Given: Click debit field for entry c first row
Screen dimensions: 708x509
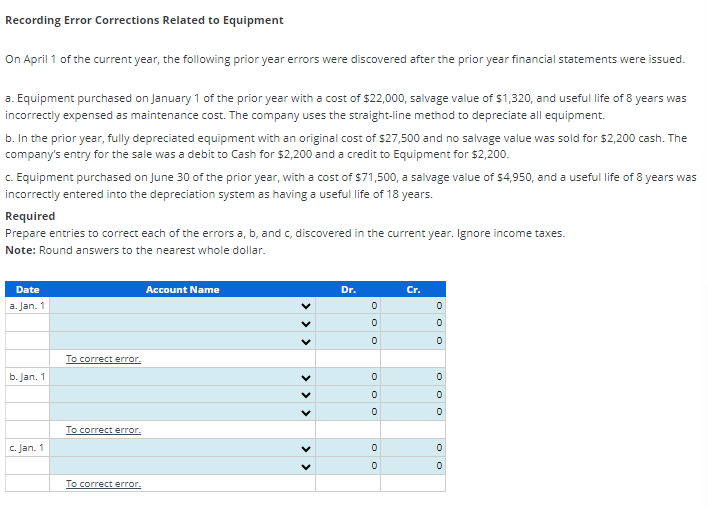Looking at the screenshot, I should [348, 448].
